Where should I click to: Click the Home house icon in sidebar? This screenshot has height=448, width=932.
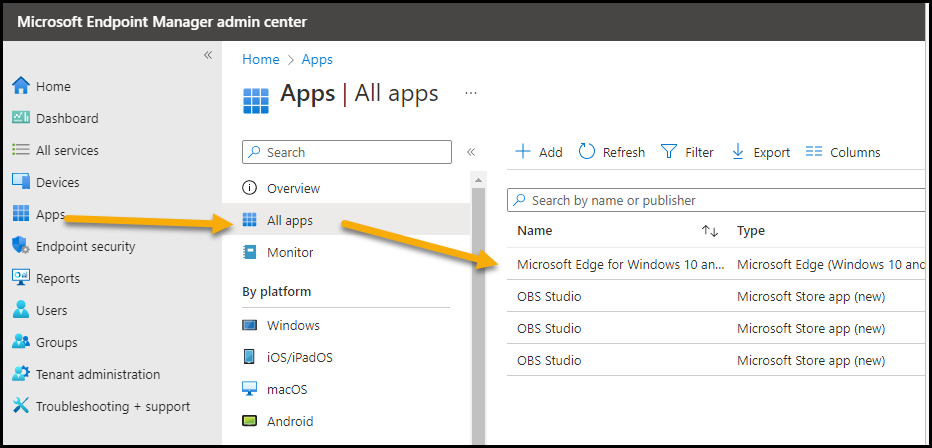tap(21, 86)
